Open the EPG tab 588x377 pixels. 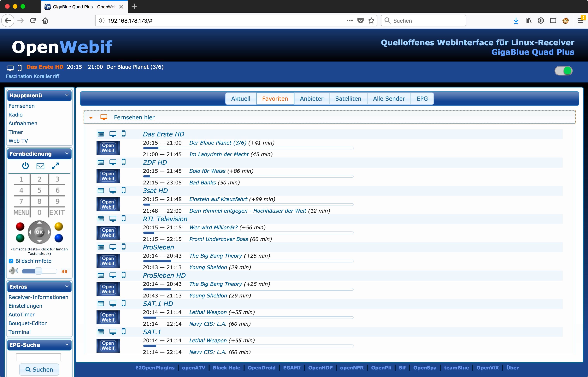[x=422, y=99]
